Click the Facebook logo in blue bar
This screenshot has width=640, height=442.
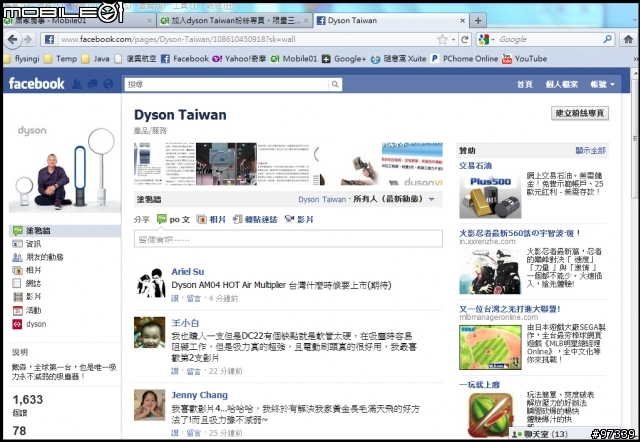click(x=36, y=84)
